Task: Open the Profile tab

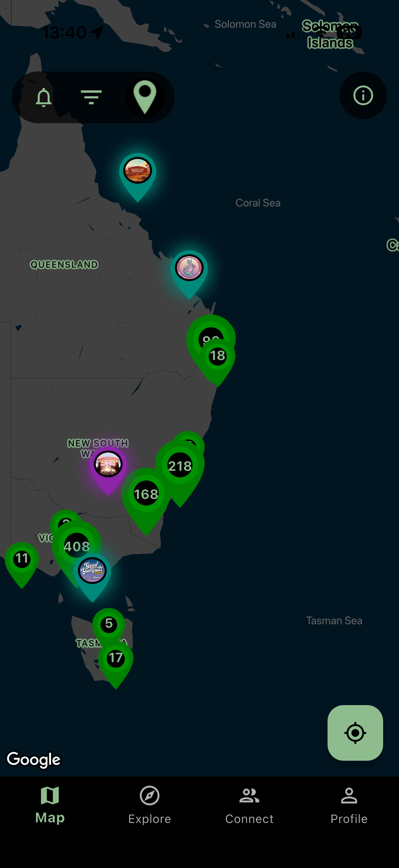Action: click(349, 805)
